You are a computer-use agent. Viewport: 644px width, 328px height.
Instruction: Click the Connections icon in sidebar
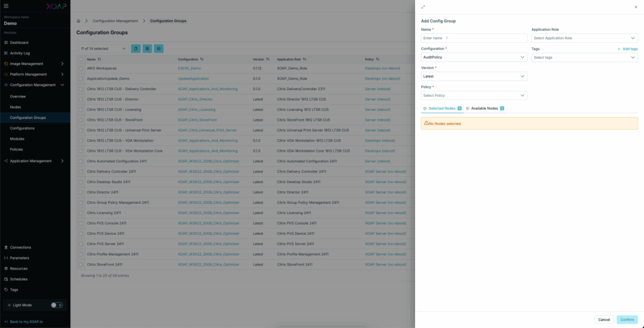[x=6, y=247]
